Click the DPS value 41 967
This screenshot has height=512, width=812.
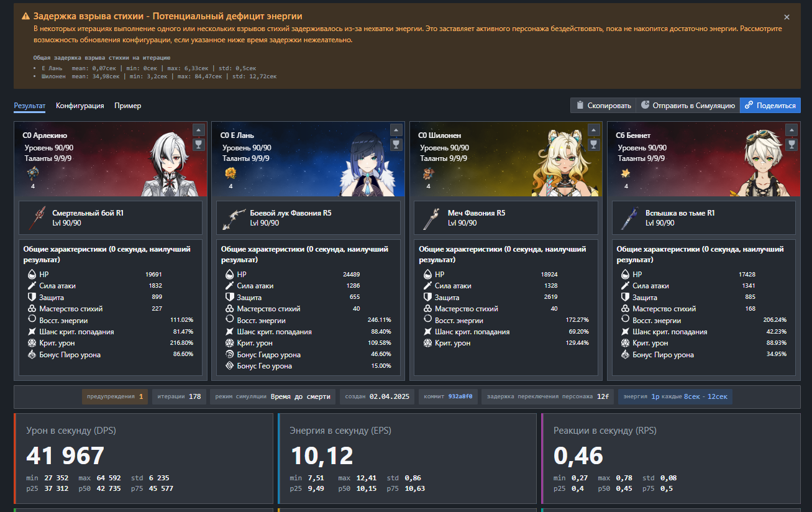[x=65, y=455]
